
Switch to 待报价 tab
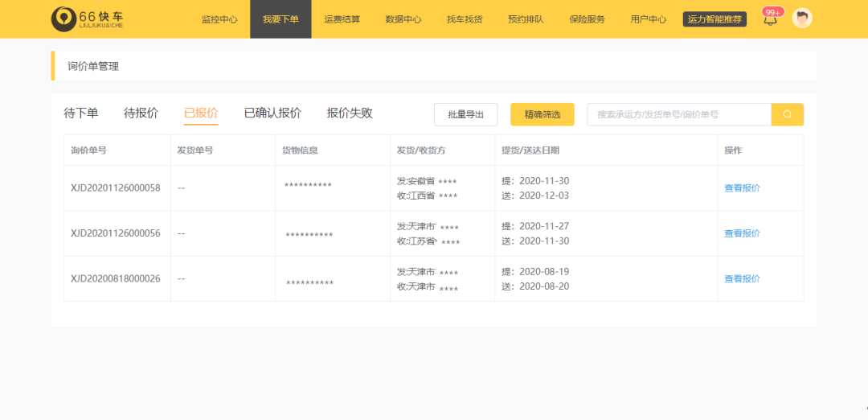coord(141,113)
